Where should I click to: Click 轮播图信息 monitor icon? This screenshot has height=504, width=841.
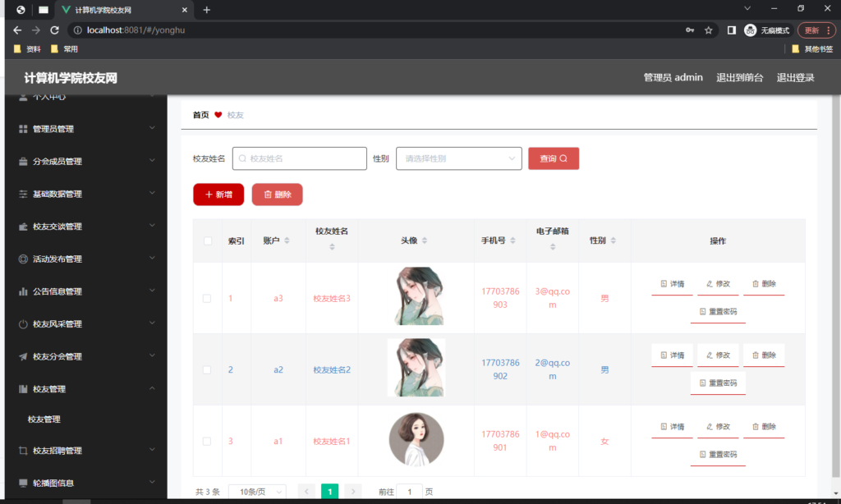(x=23, y=483)
